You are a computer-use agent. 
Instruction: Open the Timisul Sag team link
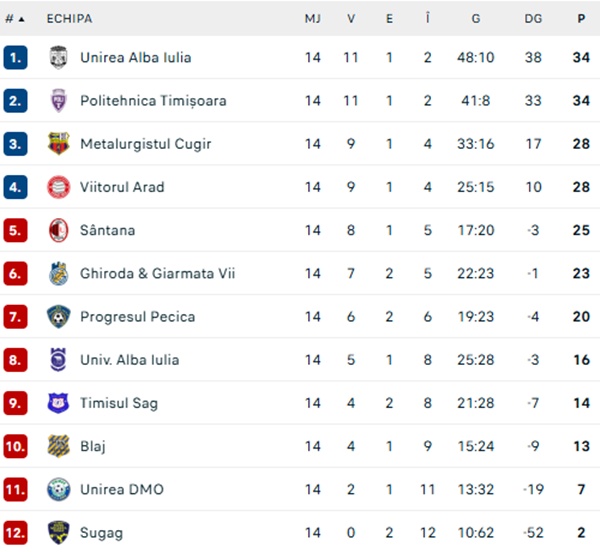click(118, 403)
